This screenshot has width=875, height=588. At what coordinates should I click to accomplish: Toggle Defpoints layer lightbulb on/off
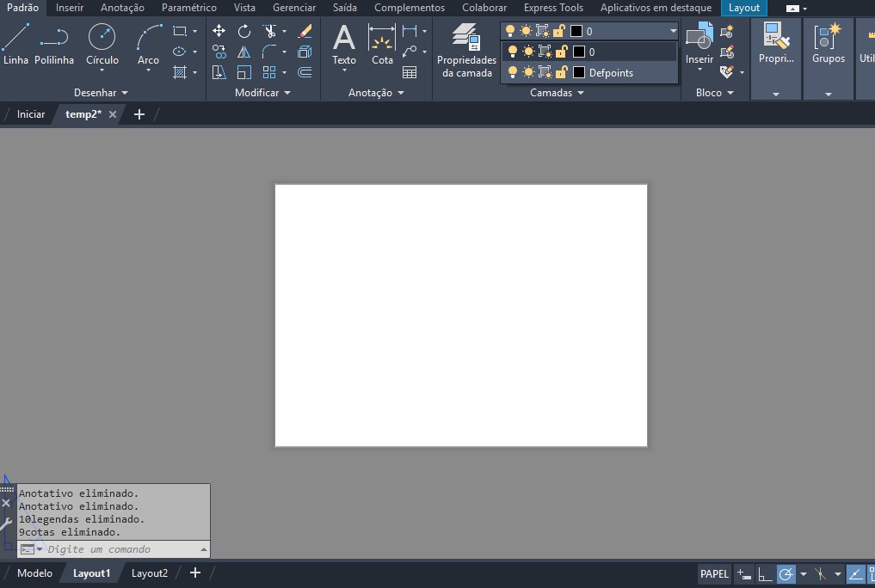pyautogui.click(x=513, y=73)
